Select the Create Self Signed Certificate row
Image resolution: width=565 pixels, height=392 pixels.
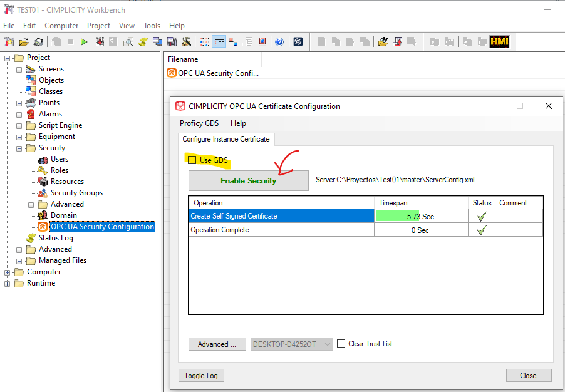(x=365, y=216)
